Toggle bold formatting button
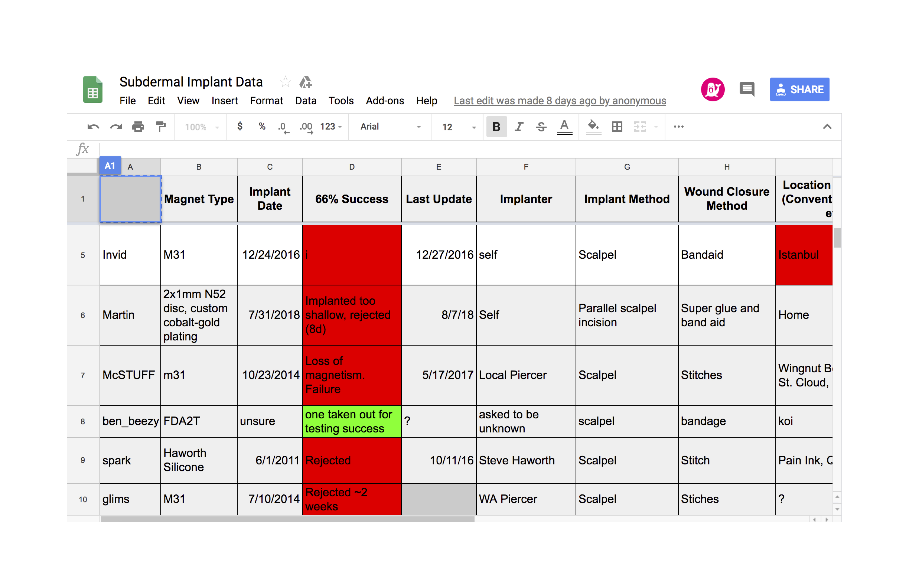The image size is (909, 588). click(x=496, y=127)
